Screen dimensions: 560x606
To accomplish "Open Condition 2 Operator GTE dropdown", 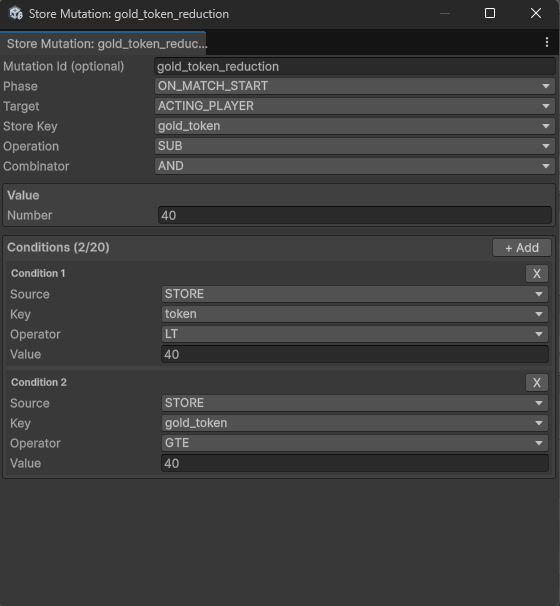I will pos(354,443).
